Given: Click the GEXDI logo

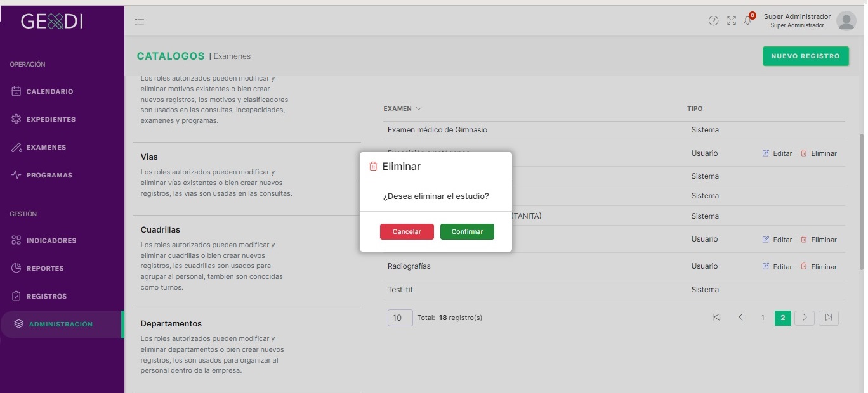Looking at the screenshot, I should [x=52, y=22].
